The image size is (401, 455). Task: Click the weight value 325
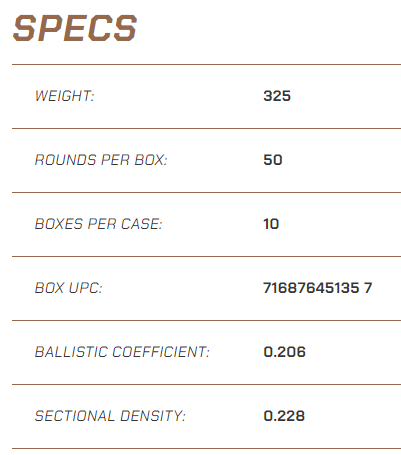(x=277, y=96)
